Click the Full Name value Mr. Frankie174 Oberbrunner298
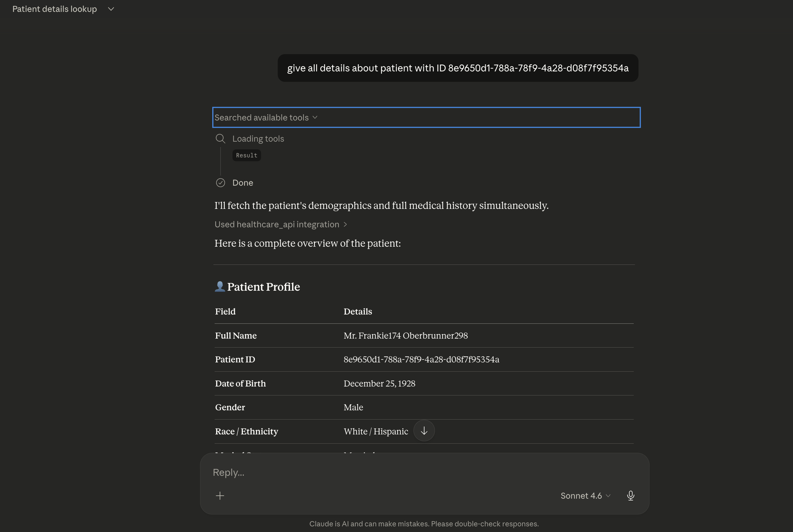The image size is (793, 532). click(x=405, y=336)
